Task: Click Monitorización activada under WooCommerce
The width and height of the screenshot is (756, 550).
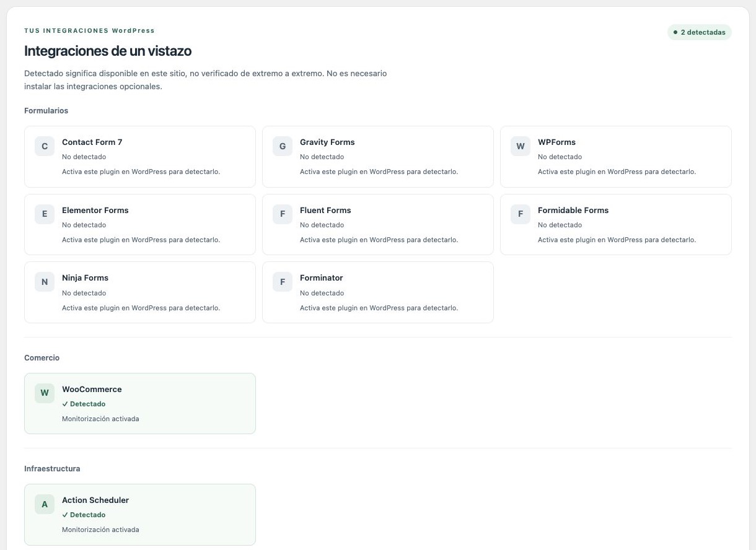Action: click(x=100, y=419)
